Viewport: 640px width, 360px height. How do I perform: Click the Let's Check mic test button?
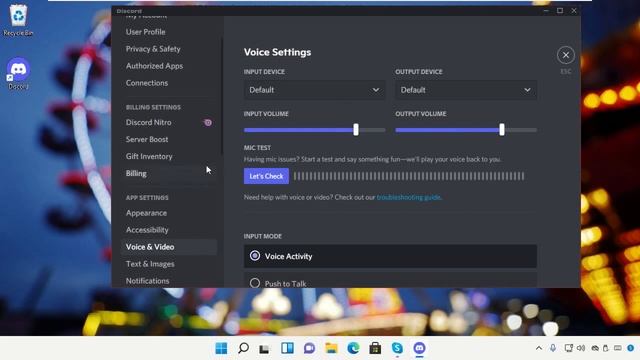[266, 176]
